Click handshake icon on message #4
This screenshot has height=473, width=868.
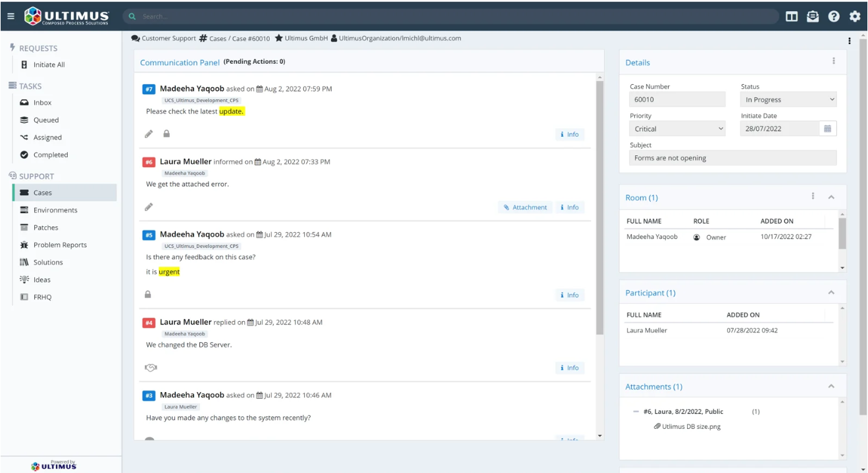coord(151,367)
